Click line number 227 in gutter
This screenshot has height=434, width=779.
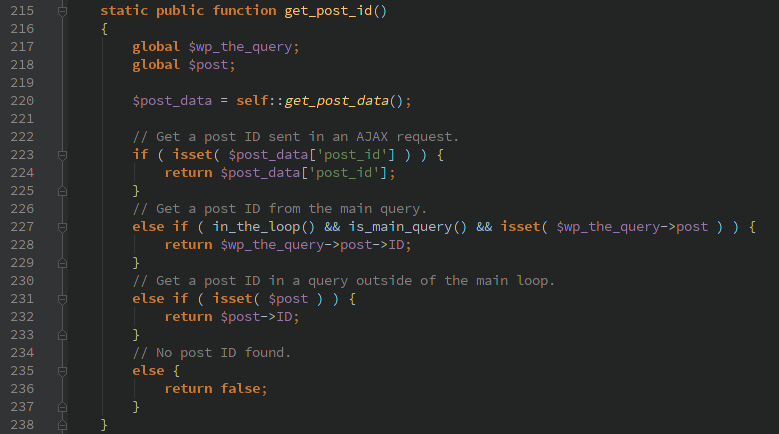22,227
